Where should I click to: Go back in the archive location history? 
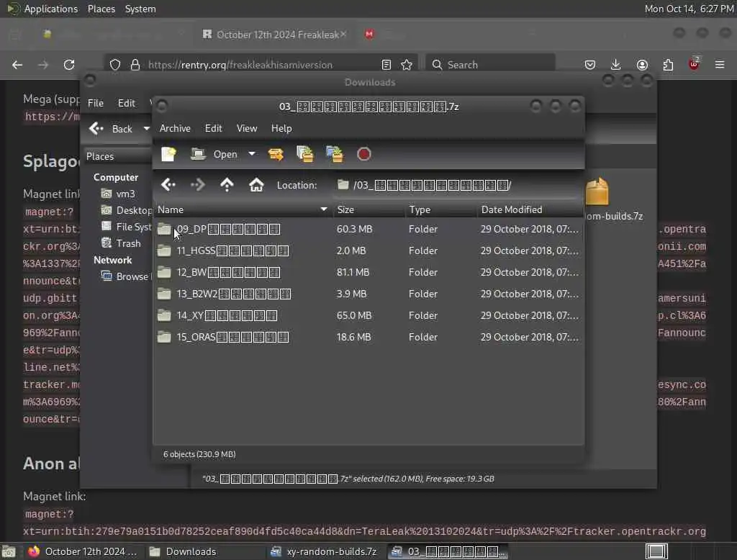pos(168,185)
